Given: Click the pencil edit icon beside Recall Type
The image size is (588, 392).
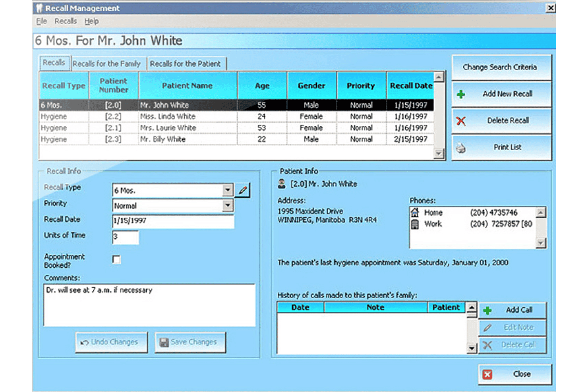Looking at the screenshot, I should point(243,190).
